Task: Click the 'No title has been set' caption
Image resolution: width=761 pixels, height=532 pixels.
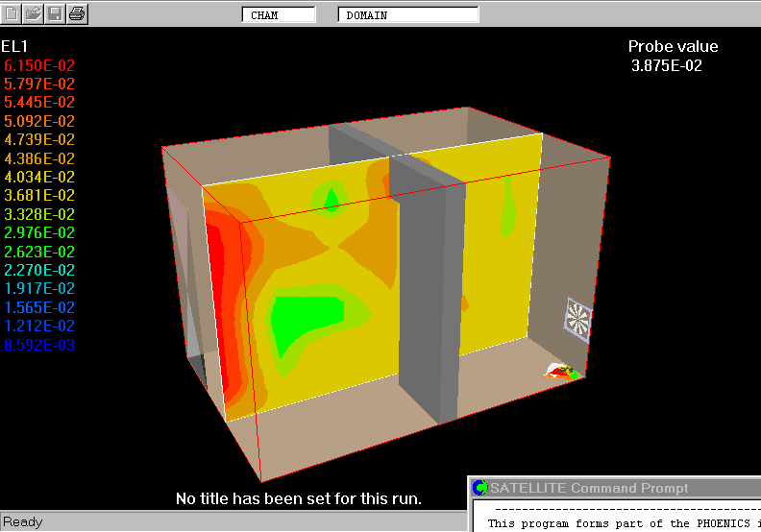Action: pyautogui.click(x=299, y=499)
